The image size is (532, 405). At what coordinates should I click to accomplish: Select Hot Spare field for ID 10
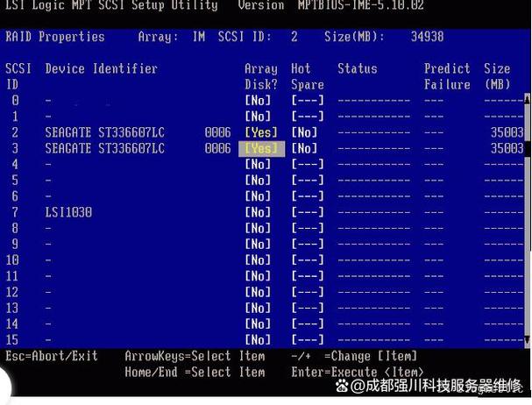pos(308,260)
